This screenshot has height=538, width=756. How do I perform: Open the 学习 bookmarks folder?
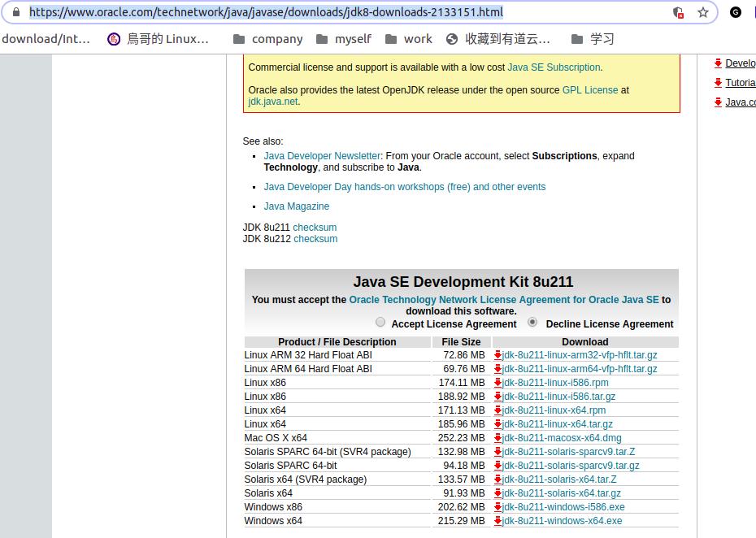(593, 39)
